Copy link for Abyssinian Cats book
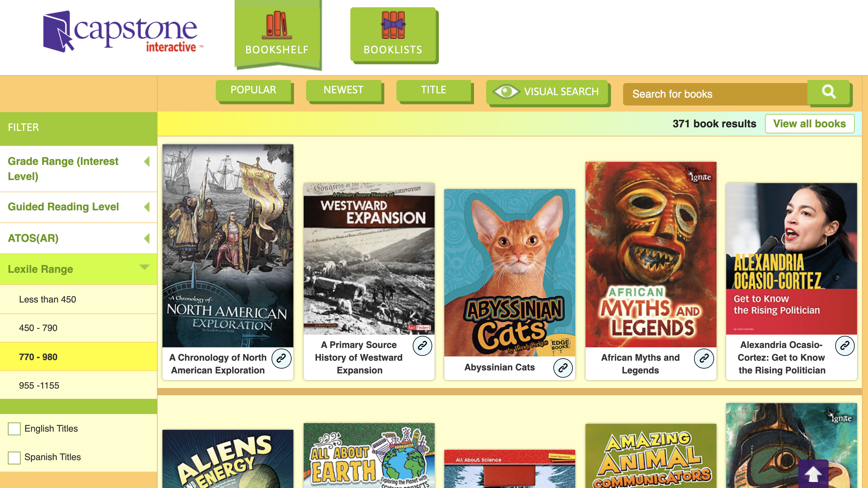This screenshot has width=868, height=488. click(x=563, y=368)
